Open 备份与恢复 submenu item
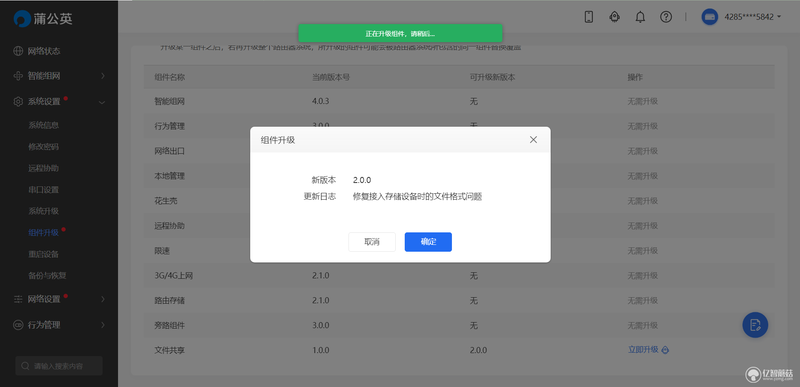This screenshot has width=800, height=387. point(47,275)
